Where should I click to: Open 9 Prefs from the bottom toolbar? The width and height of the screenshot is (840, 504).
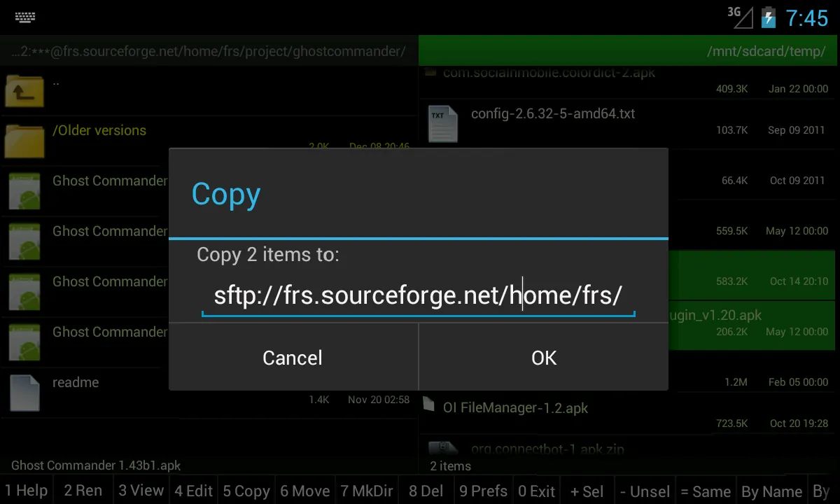pyautogui.click(x=484, y=491)
